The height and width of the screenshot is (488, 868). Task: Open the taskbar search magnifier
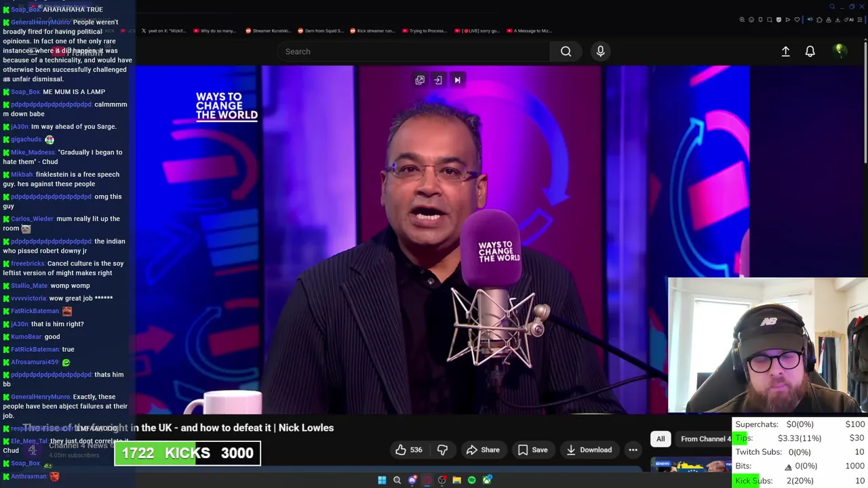[x=397, y=480]
